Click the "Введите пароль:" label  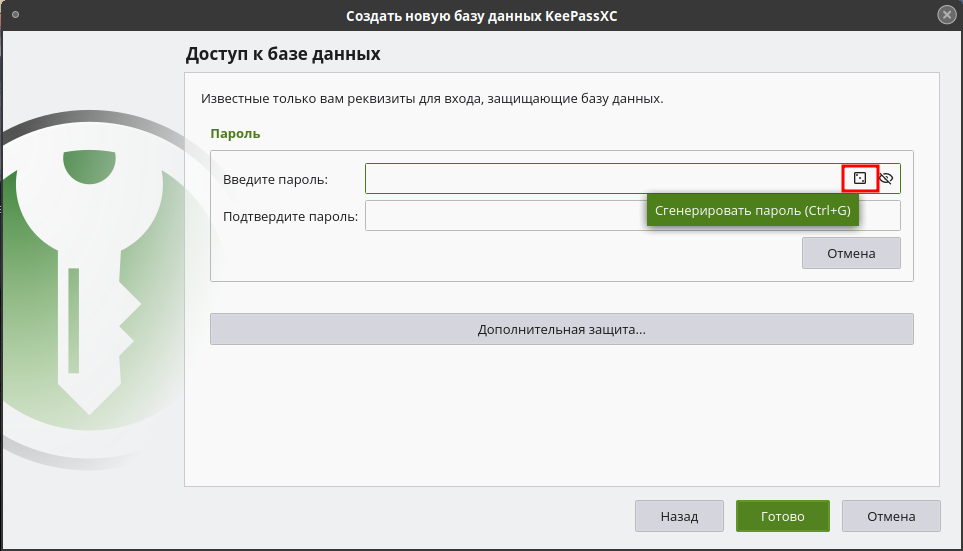coord(275,179)
